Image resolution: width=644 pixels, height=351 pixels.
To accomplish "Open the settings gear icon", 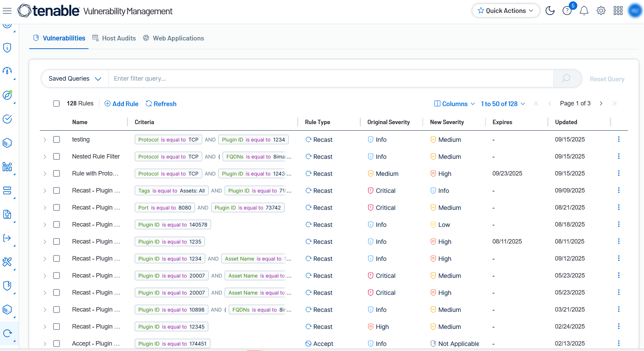I will click(x=601, y=11).
